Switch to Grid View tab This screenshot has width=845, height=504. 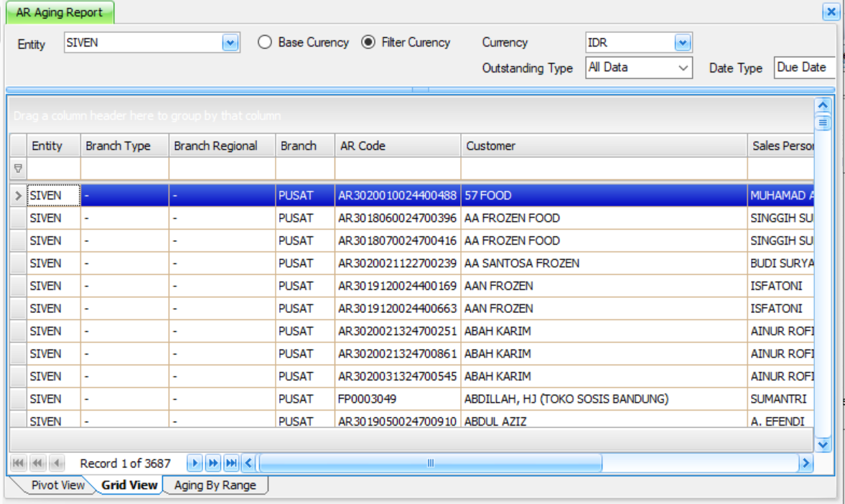(x=129, y=485)
